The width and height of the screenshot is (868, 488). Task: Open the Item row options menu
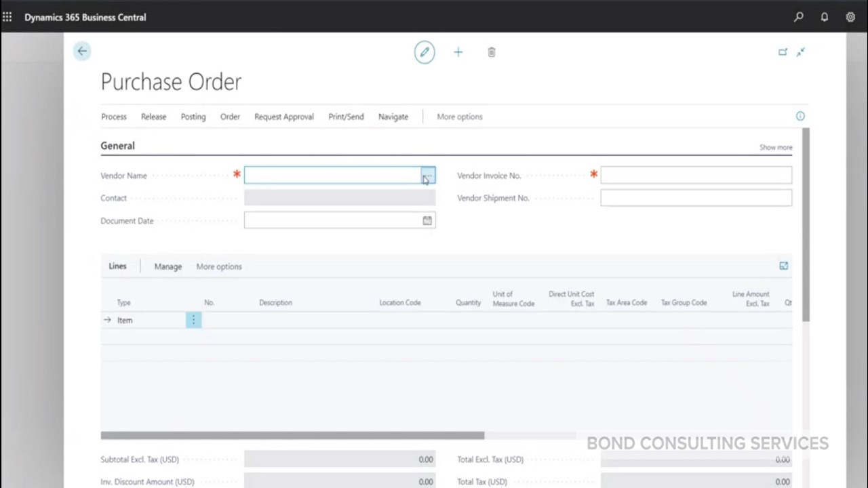pyautogui.click(x=193, y=320)
